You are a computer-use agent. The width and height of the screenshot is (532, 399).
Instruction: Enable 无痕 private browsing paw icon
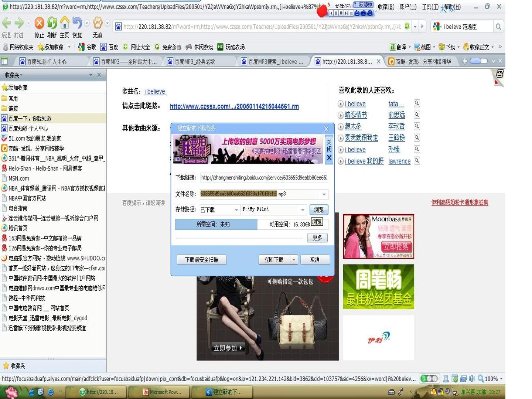coord(98,23)
